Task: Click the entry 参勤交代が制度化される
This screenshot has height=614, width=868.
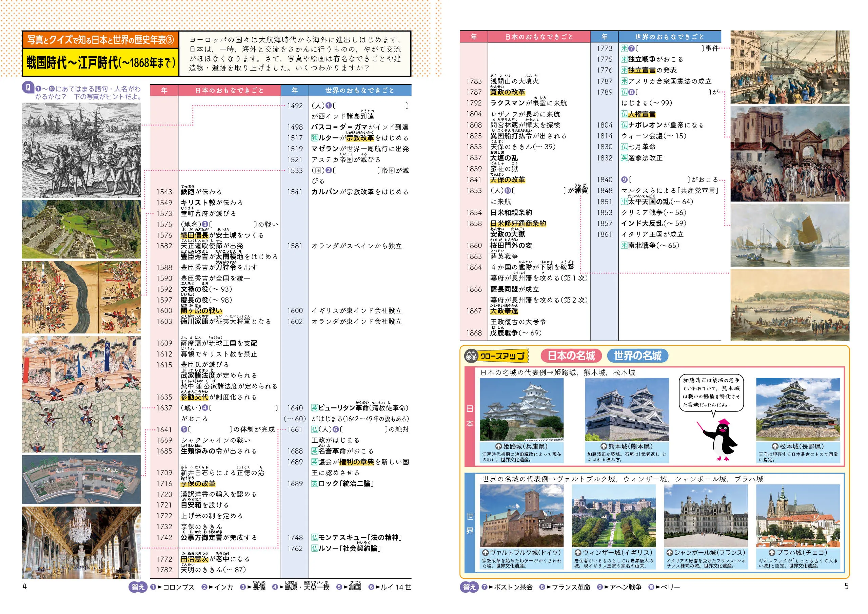Action: [218, 397]
